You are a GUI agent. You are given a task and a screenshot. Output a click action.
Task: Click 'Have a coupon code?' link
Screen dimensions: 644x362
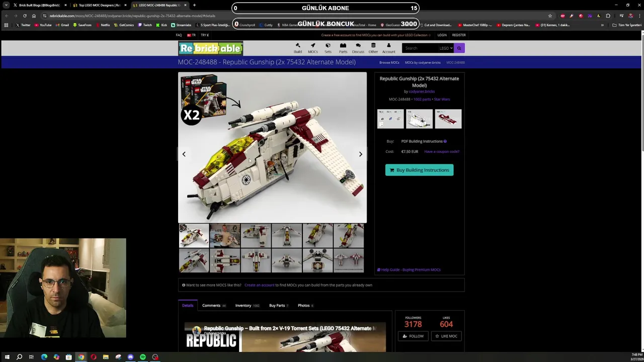pyautogui.click(x=442, y=151)
